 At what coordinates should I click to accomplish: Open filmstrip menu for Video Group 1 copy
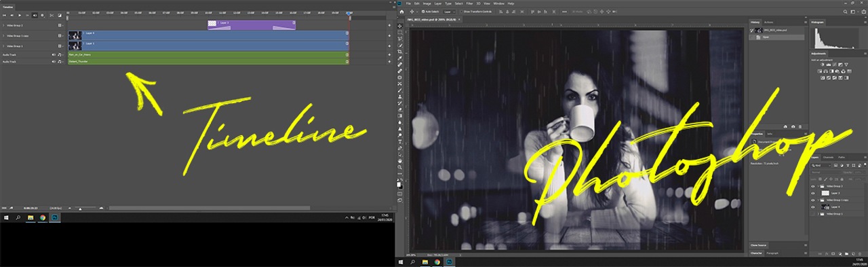(x=60, y=35)
